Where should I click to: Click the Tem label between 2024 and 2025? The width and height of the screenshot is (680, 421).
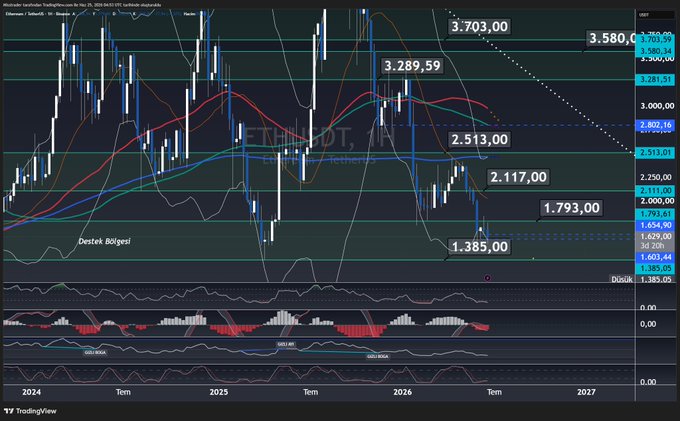123,392
